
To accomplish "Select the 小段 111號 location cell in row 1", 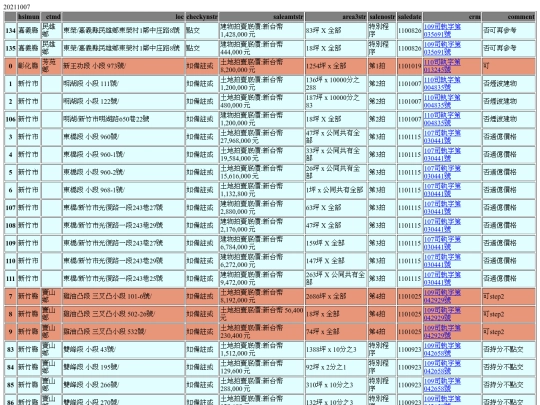I will 123,84.
